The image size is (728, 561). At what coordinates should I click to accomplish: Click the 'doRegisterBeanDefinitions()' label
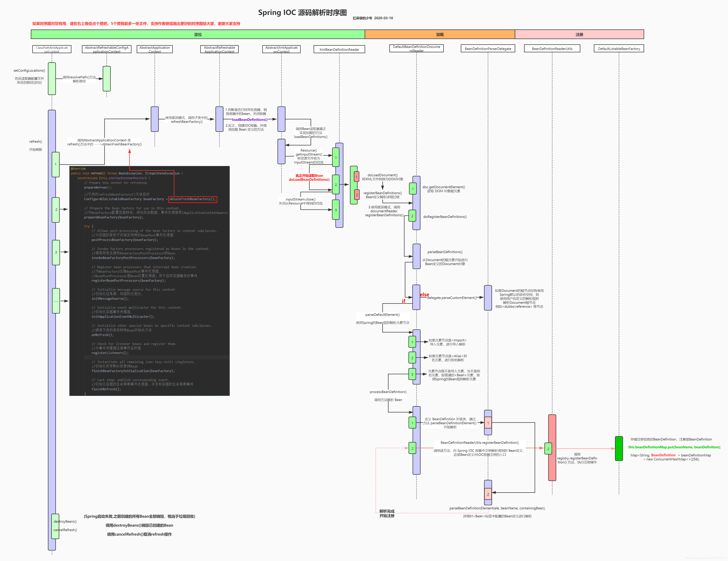(445, 217)
